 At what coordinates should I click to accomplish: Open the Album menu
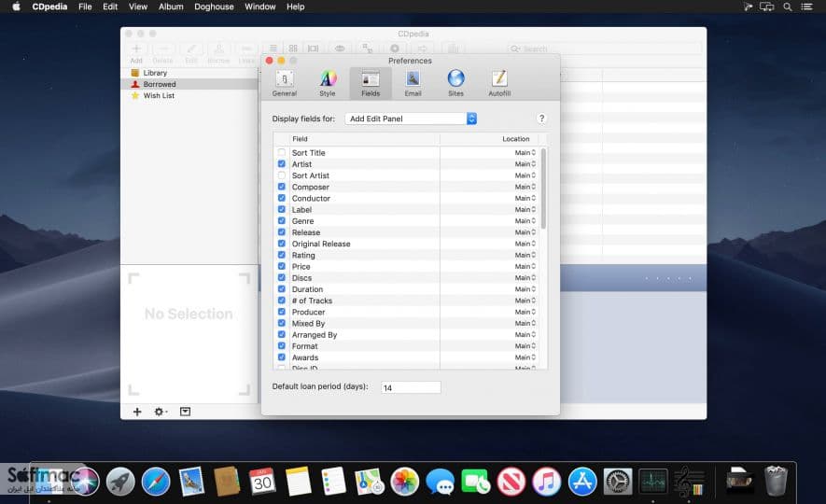click(171, 7)
